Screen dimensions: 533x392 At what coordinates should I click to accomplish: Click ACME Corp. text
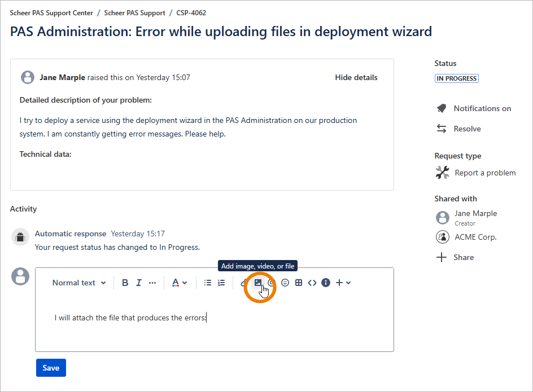click(475, 237)
